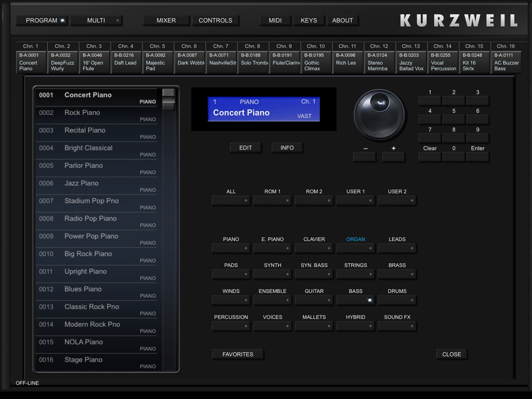Open the MIDI settings page

point(275,20)
